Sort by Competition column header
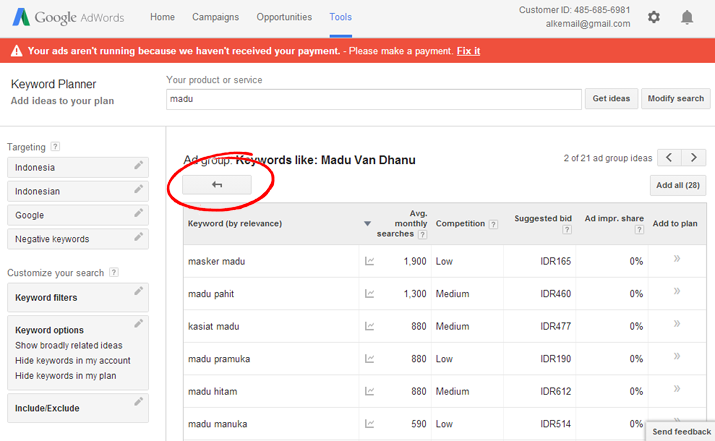715x441 pixels. pos(460,223)
